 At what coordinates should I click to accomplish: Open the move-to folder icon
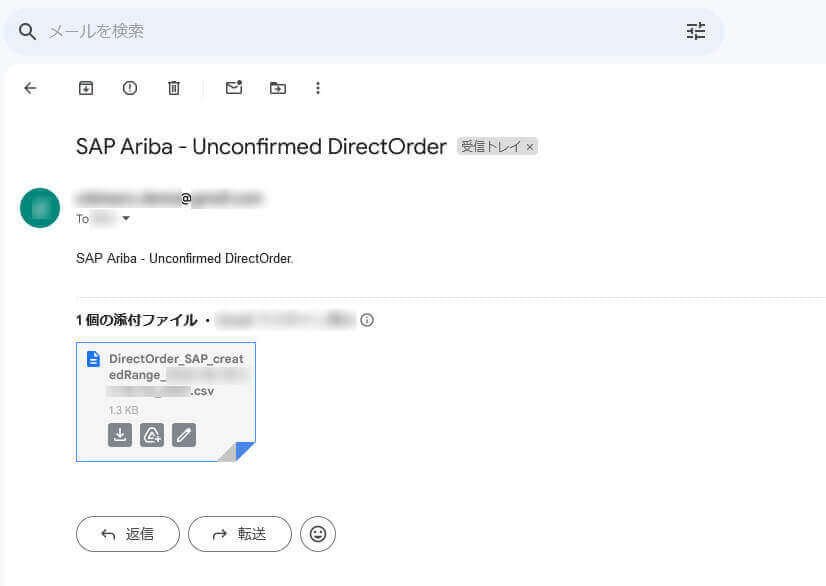point(278,88)
